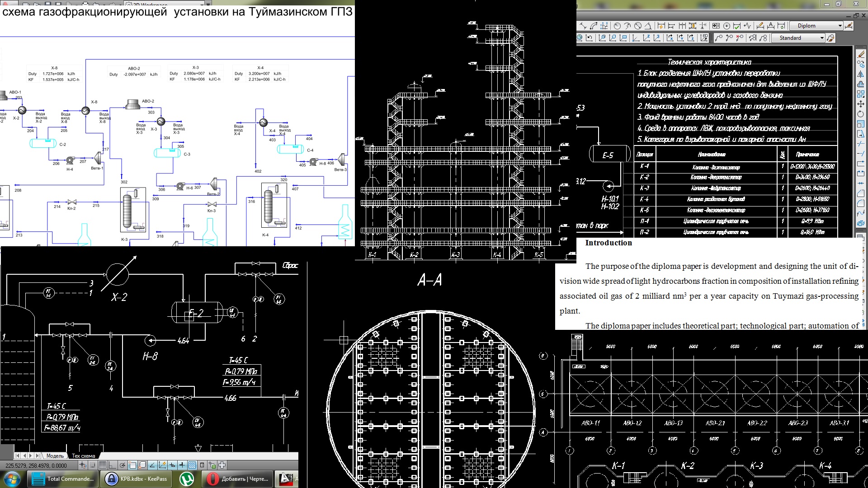
Task: Select the Ordinate dimension tool
Action: click(604, 26)
